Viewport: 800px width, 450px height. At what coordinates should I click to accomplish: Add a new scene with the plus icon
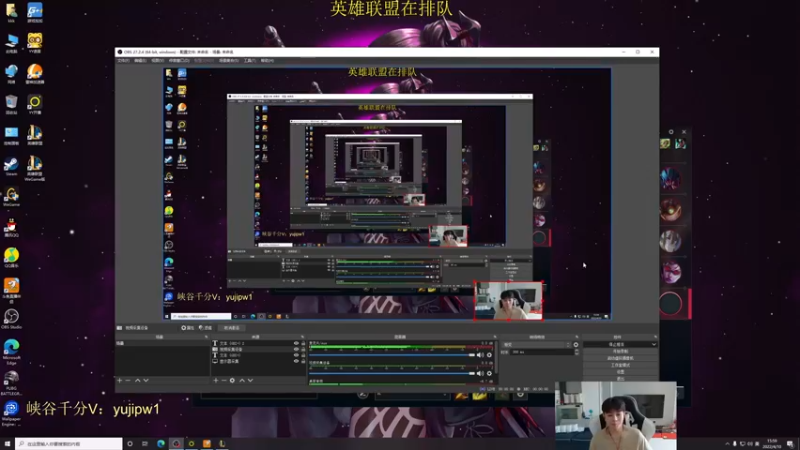pos(119,381)
